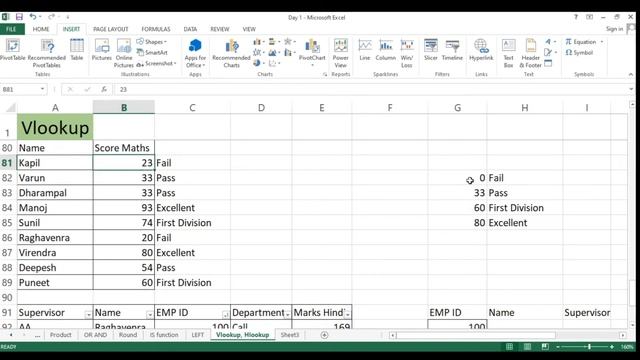The image size is (640, 360).
Task: Switch to the DATA tab
Action: pyautogui.click(x=190, y=29)
